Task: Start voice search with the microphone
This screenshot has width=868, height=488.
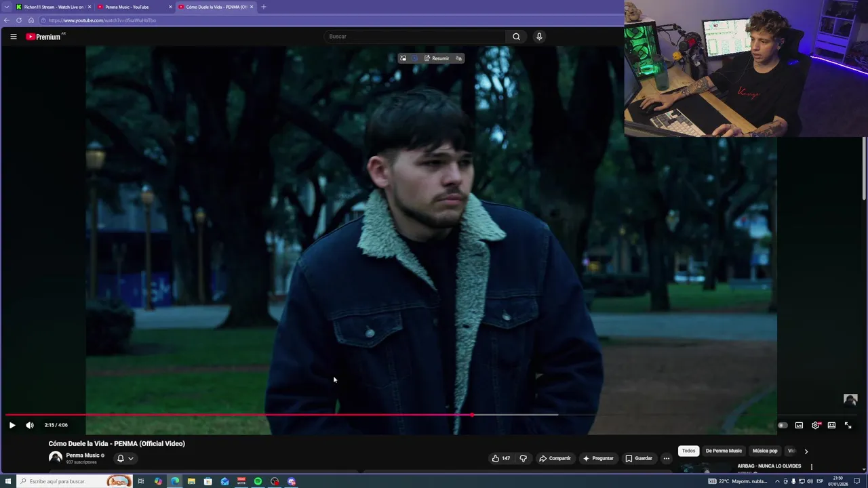Action: click(539, 37)
